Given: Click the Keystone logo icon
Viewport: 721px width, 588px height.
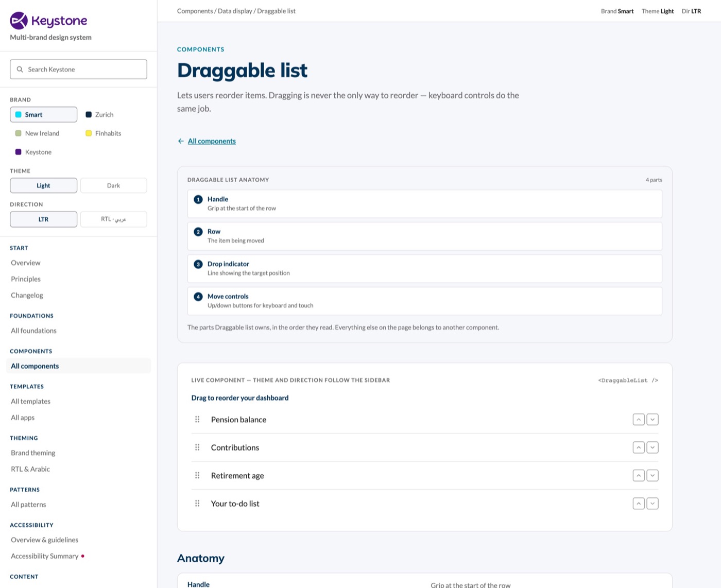Looking at the screenshot, I should pos(19,20).
